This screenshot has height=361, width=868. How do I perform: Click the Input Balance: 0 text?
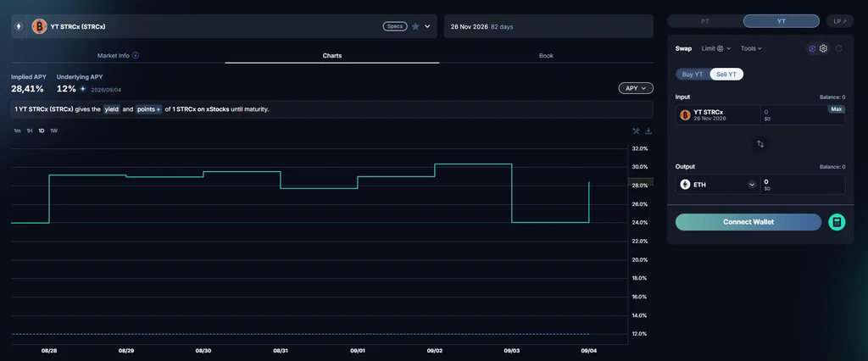(x=832, y=97)
